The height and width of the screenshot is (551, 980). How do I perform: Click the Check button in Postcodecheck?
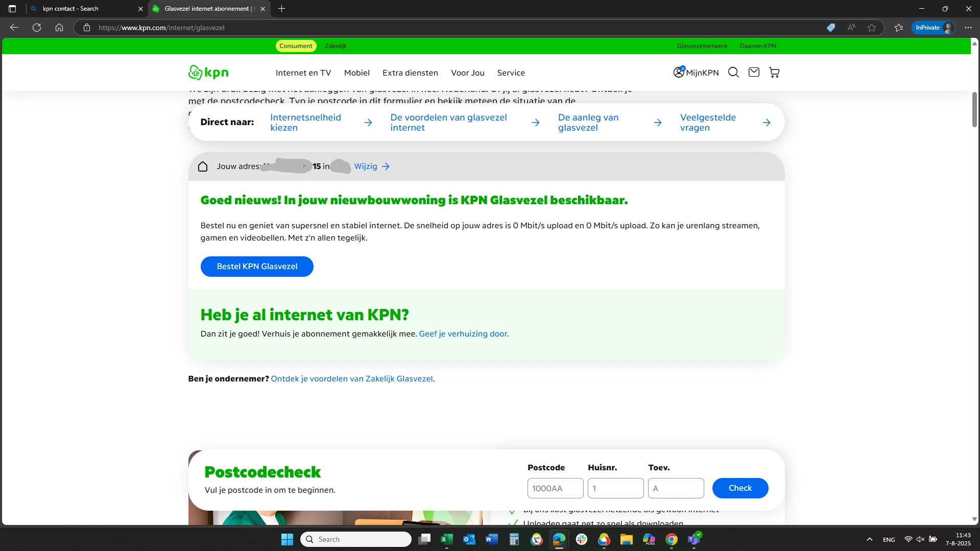click(740, 488)
